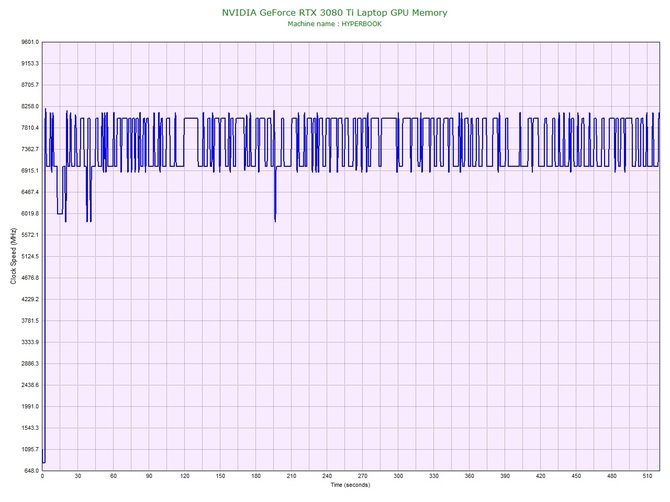Click the 3781.5 y-axis value

pyautogui.click(x=30, y=320)
